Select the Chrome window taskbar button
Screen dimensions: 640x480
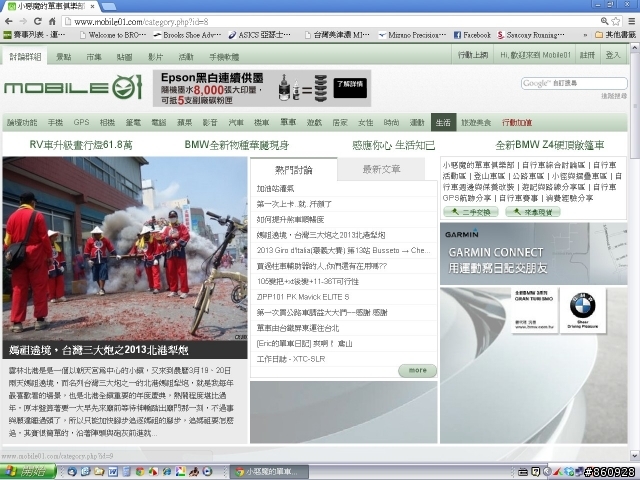(271, 472)
